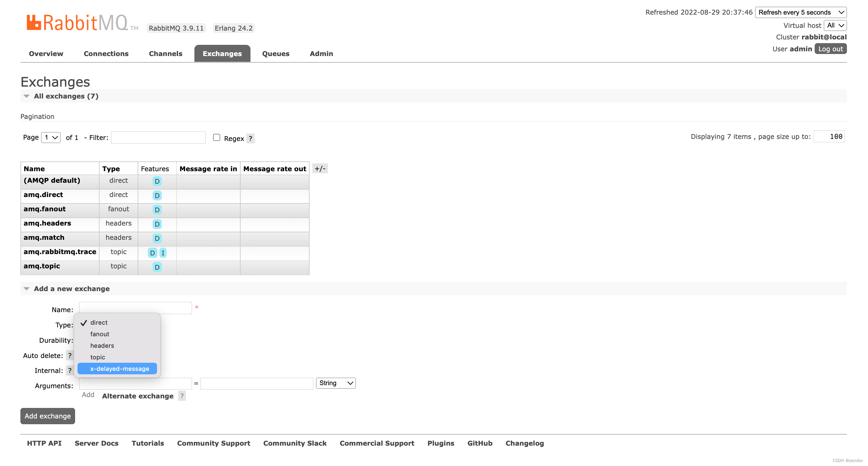Open the Internal help question mark

click(x=70, y=370)
